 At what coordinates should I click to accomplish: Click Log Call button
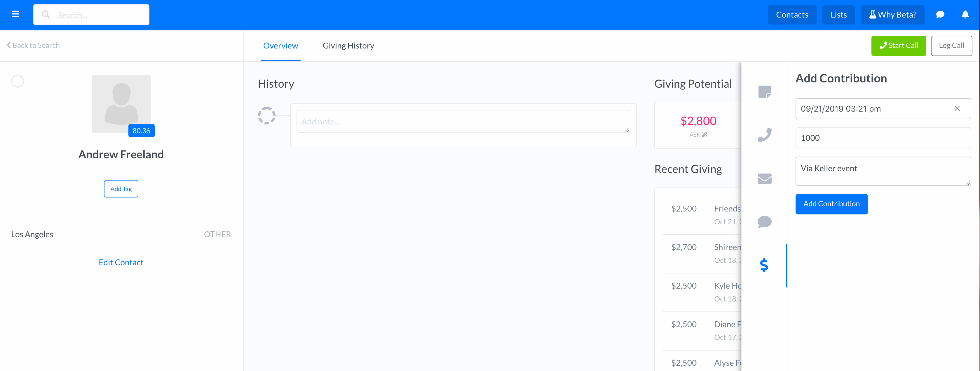(951, 46)
